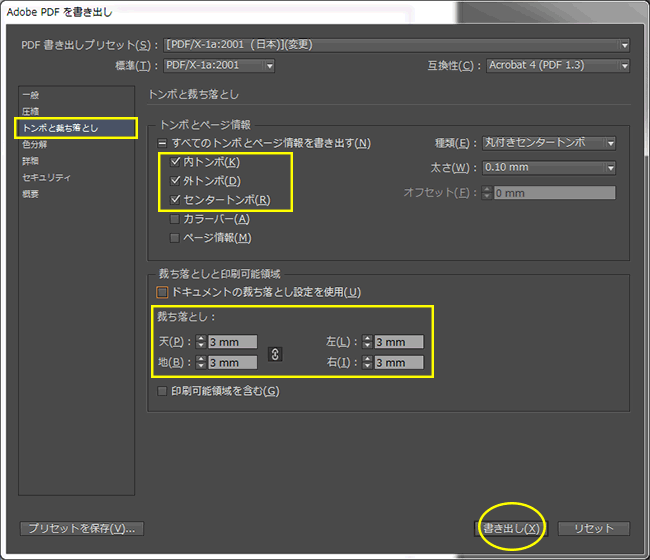Click the 右 (right) bleed stepper arrows
This screenshot has height=560, width=650.
[367, 363]
